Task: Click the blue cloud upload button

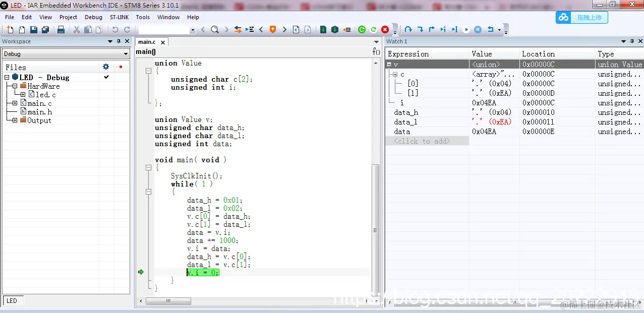Action: click(582, 17)
